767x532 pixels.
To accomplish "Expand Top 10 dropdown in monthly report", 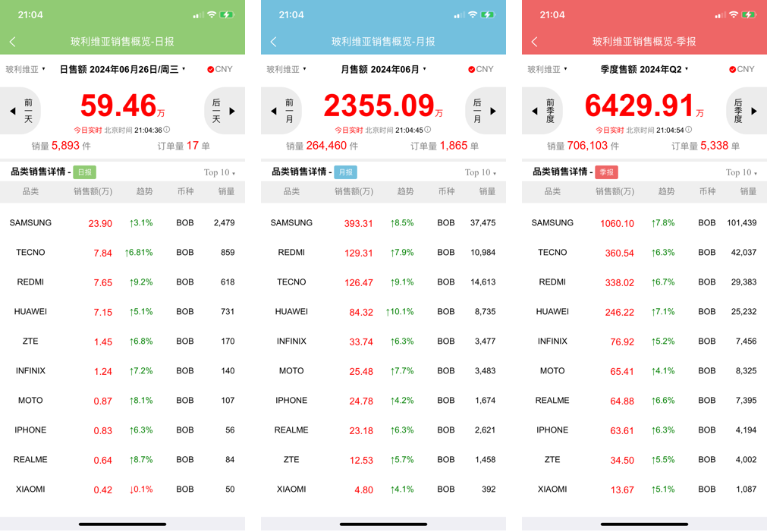I will [480, 172].
